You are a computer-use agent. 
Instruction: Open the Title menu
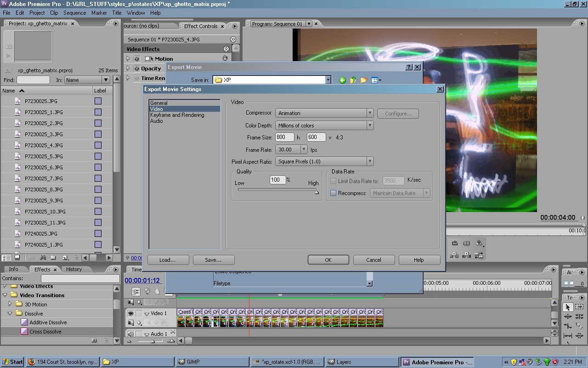click(117, 13)
